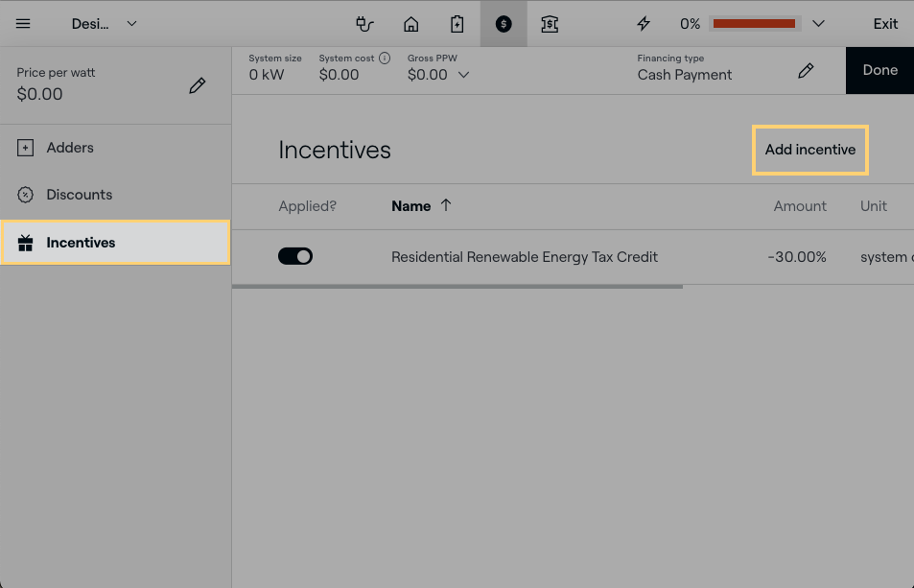
Task: Click the 0% offset value
Action: point(690,24)
